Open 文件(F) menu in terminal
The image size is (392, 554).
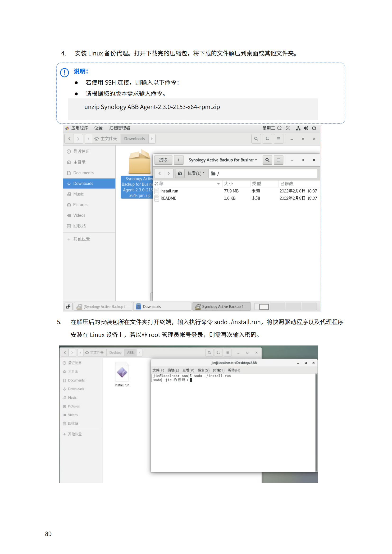(158, 370)
